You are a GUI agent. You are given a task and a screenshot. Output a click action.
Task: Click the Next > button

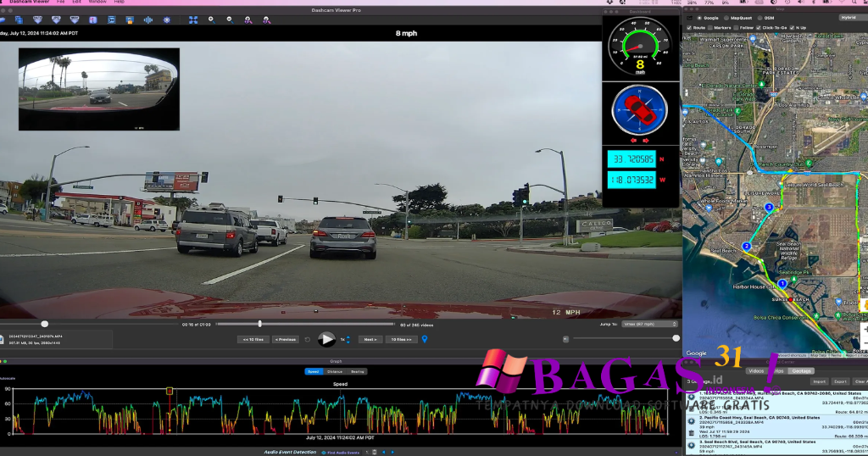(370, 339)
